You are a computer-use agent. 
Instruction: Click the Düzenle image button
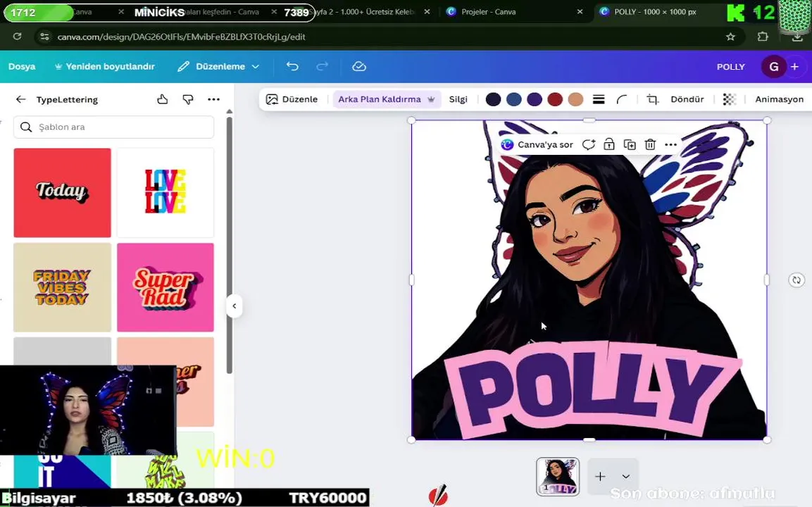pyautogui.click(x=292, y=99)
